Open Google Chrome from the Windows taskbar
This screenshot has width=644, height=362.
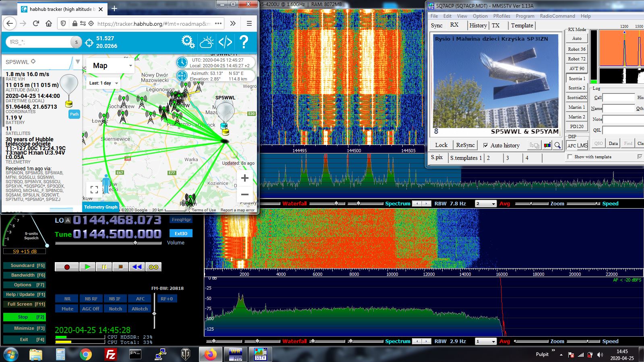coord(85,354)
